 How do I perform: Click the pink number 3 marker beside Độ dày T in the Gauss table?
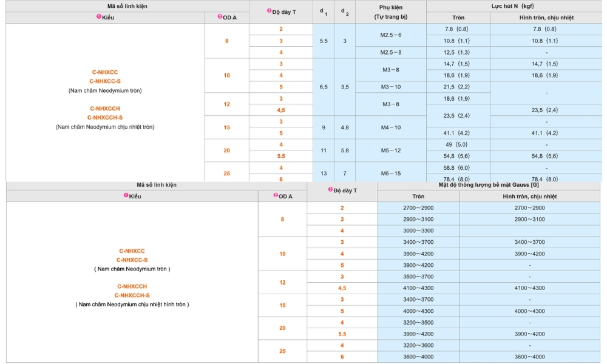[330, 189]
